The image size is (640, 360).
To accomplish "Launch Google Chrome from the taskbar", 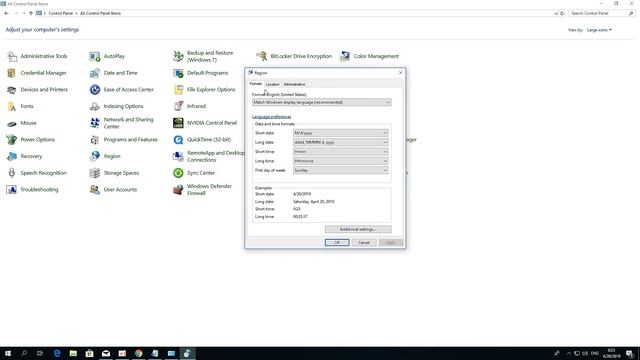I will [138, 353].
